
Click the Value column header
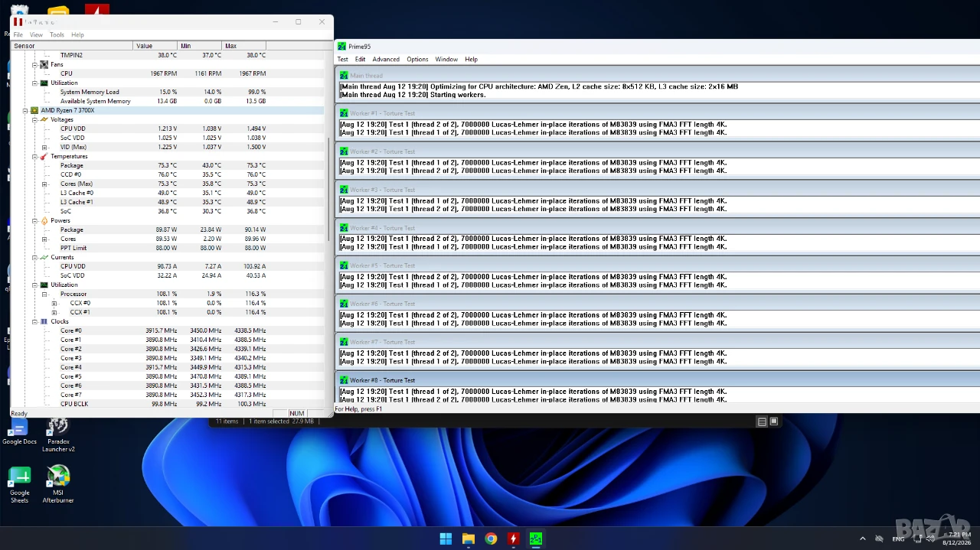coord(155,46)
